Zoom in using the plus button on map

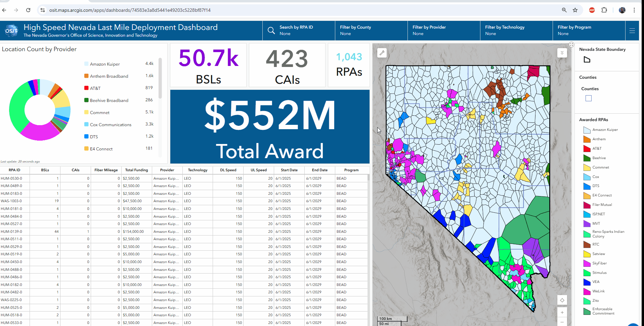pyautogui.click(x=562, y=312)
